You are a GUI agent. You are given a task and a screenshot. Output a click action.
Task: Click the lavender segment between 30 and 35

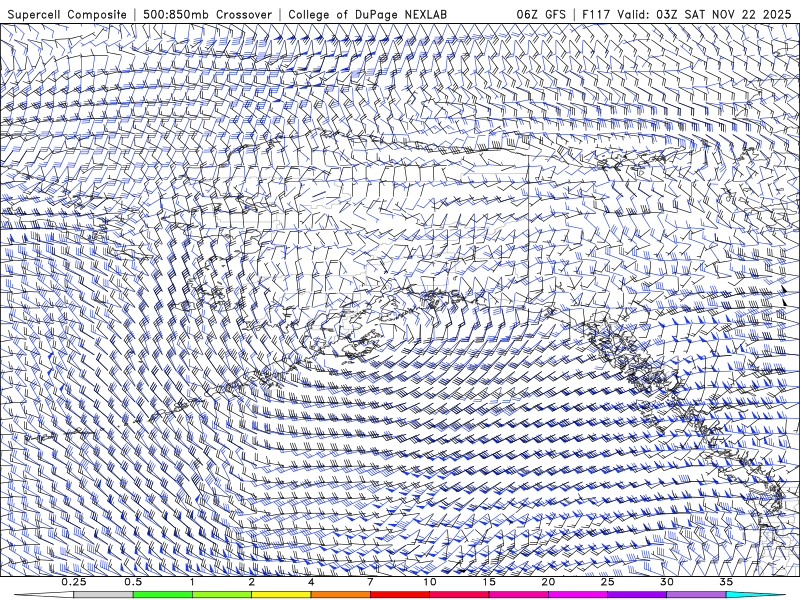pyautogui.click(x=696, y=595)
